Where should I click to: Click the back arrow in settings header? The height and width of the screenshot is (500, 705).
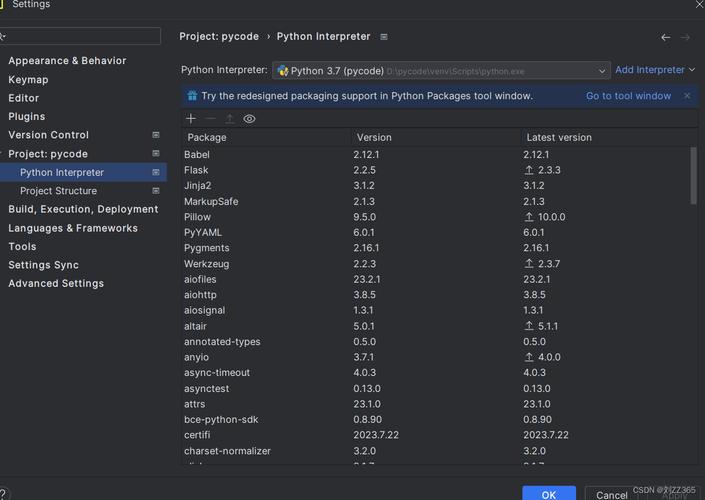coord(666,37)
